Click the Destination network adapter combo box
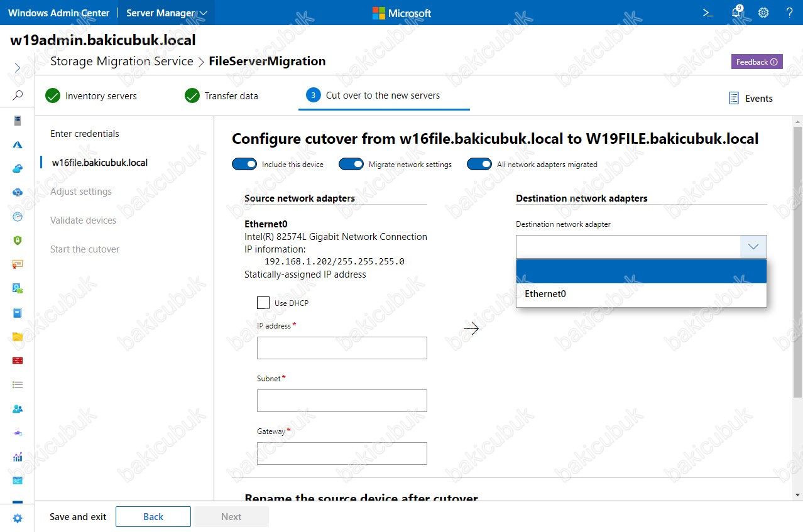Image resolution: width=803 pixels, height=532 pixels. tap(642, 247)
